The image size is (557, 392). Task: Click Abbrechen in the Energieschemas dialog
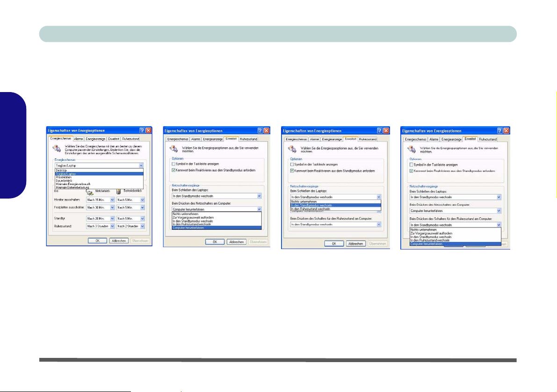tap(119, 241)
